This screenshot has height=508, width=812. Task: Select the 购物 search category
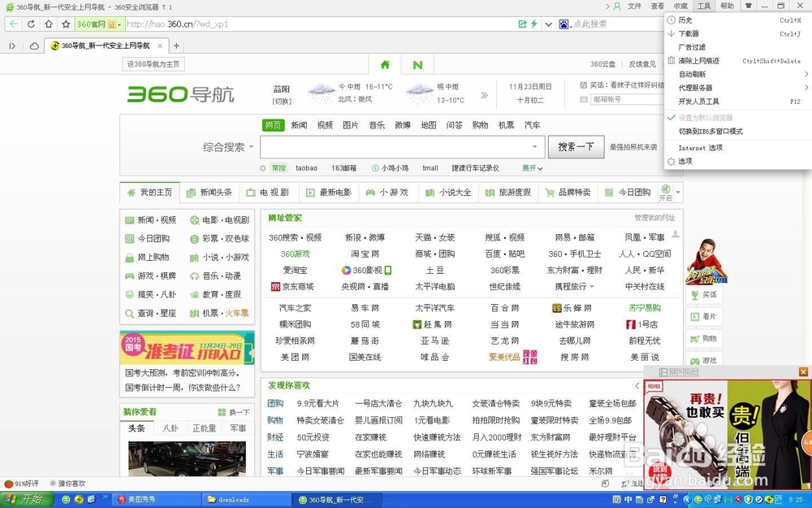coord(480,125)
